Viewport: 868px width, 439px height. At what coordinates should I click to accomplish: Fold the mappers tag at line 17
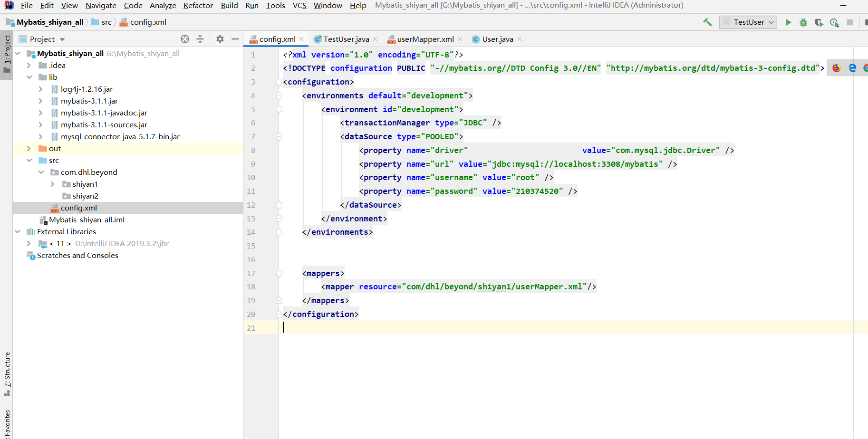pyautogui.click(x=279, y=273)
